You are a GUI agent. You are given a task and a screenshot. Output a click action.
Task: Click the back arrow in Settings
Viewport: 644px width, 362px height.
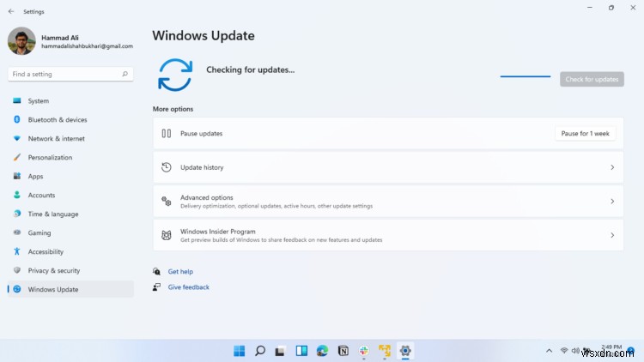11,11
